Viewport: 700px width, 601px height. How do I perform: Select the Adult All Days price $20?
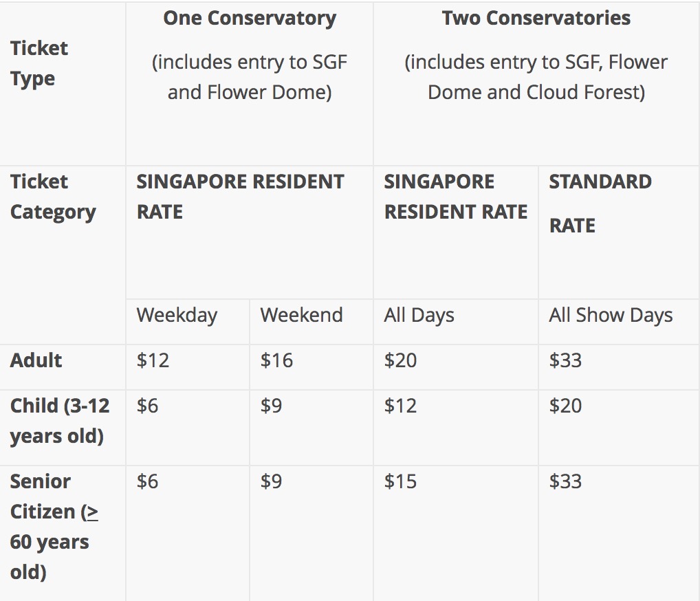[400, 360]
